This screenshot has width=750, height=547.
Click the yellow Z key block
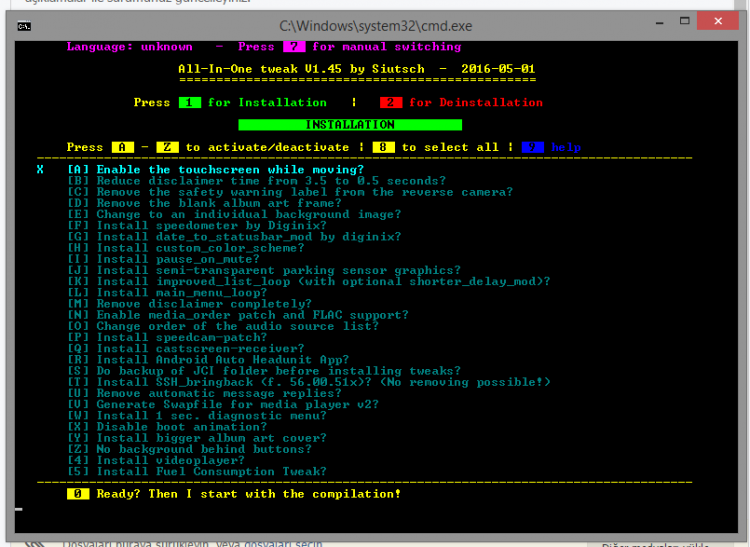point(167,147)
